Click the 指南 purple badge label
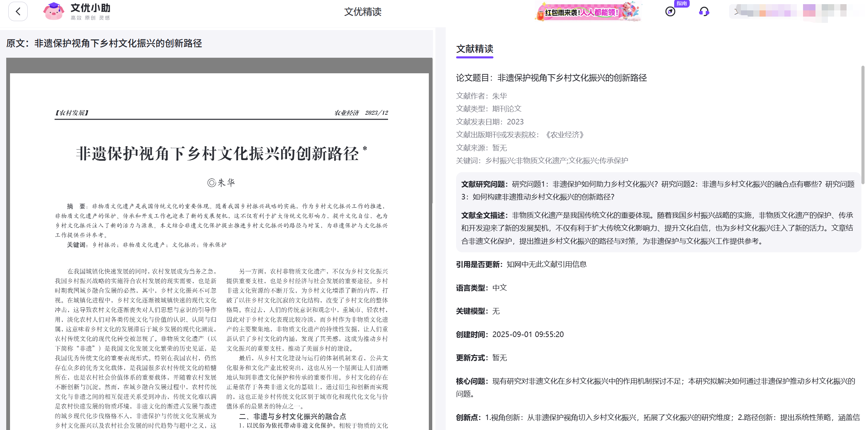Screen dimensions: 868x430 coord(681,4)
